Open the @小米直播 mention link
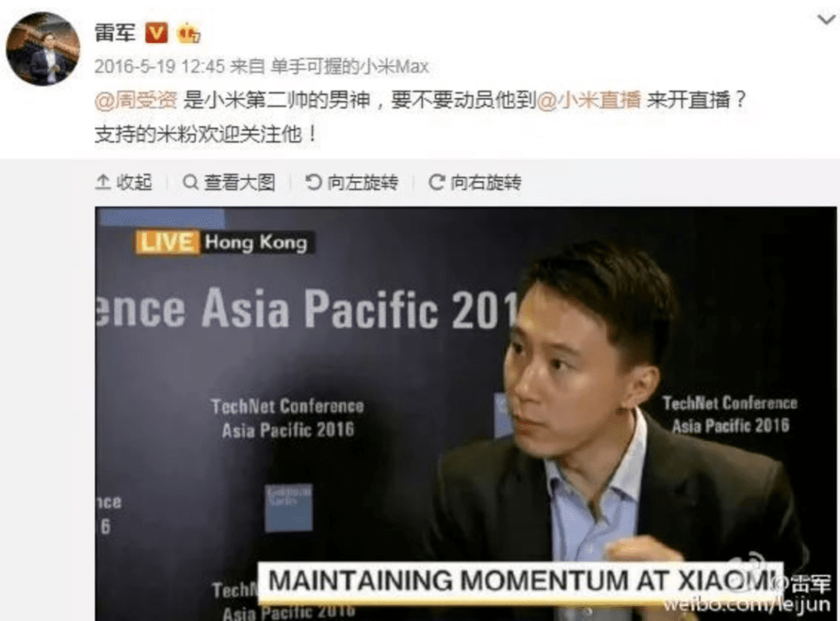The height and width of the screenshot is (621, 840). point(588,100)
